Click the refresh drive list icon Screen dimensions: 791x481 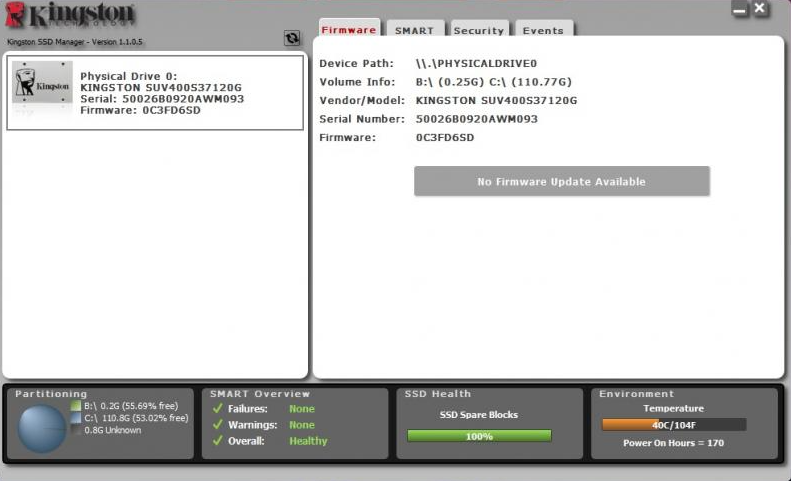coord(292,38)
